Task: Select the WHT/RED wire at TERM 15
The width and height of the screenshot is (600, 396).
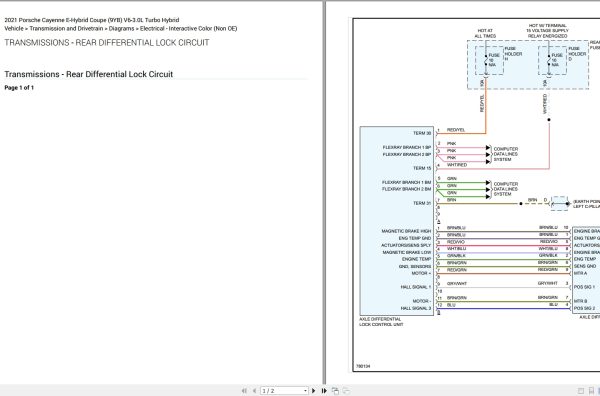Action: point(492,168)
